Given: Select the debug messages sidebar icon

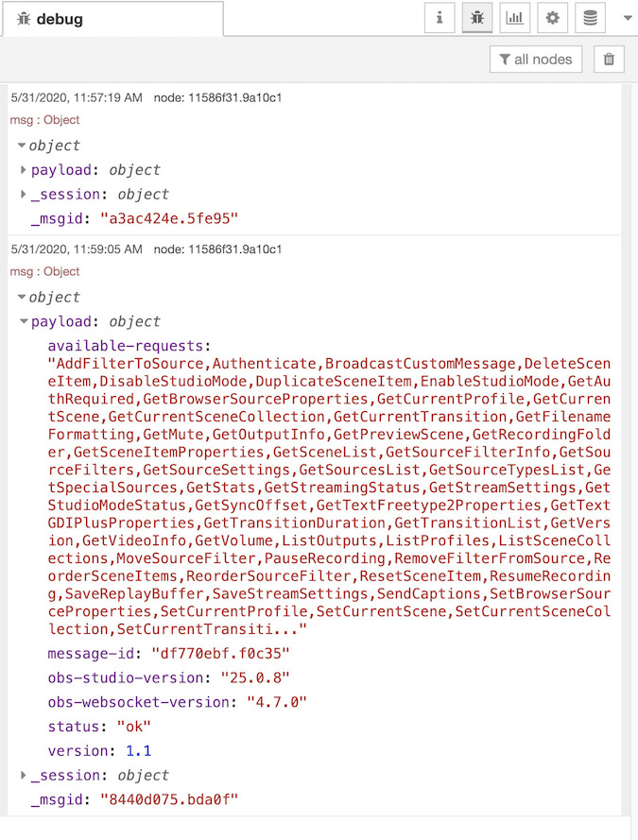Looking at the screenshot, I should [476, 17].
